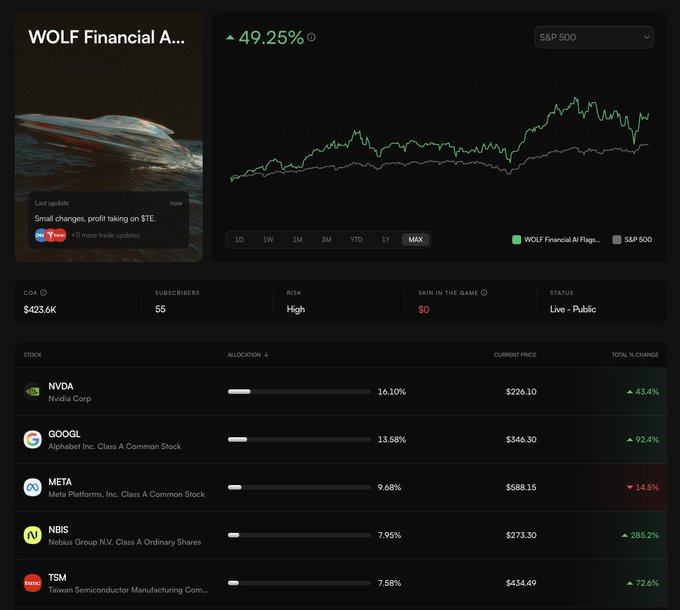Screen dimensions: 680x610
Task: Click the Tesla logo in last update
Action: (x=50, y=235)
